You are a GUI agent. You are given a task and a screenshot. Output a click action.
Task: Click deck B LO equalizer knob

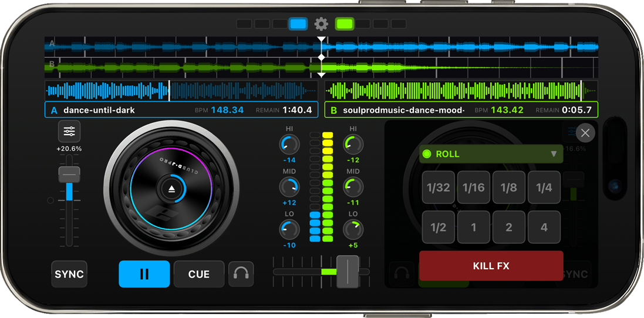[353, 230]
